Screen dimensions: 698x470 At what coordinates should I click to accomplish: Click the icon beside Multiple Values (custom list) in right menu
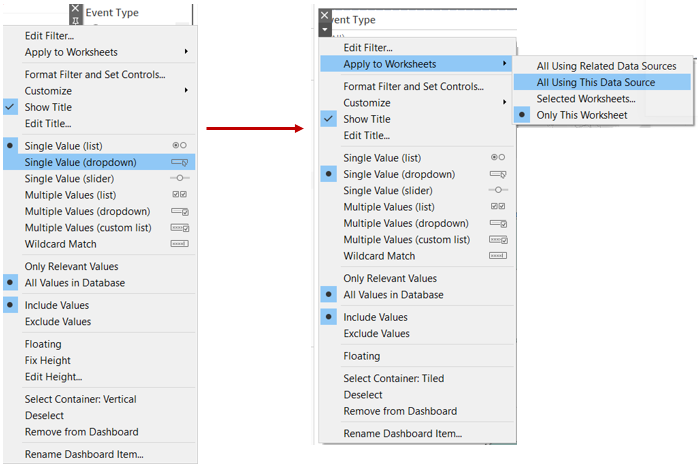pos(498,239)
